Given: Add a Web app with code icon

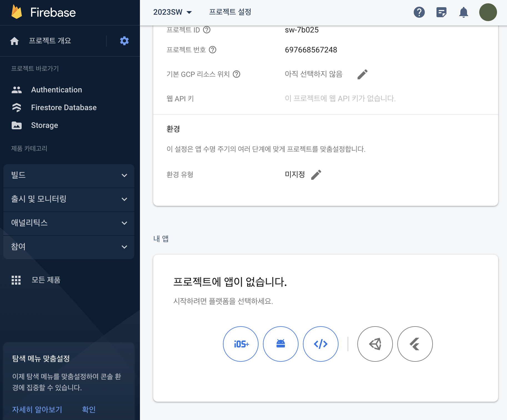Looking at the screenshot, I should click(321, 344).
